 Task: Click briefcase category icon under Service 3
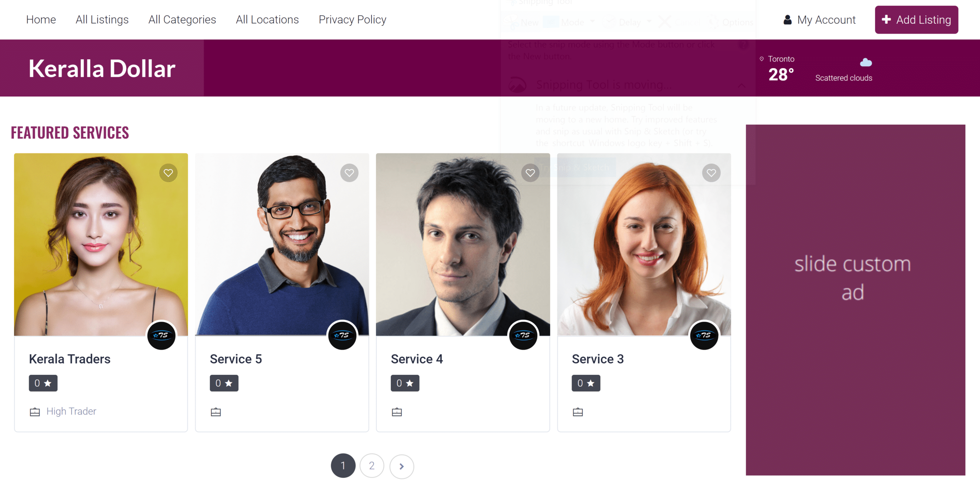click(578, 412)
